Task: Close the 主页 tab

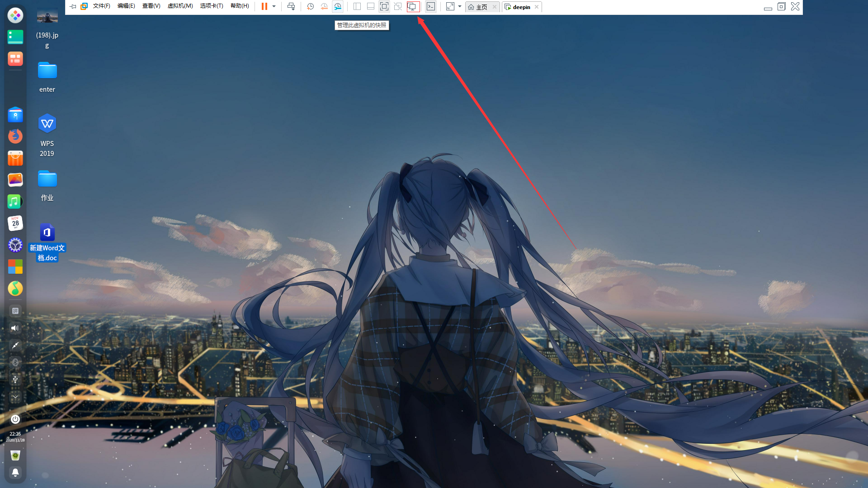Action: pos(495,7)
